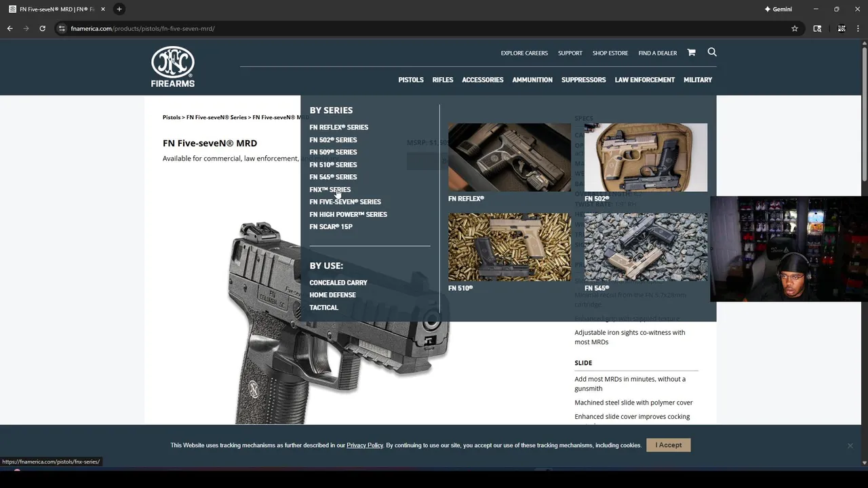Open the Rifles menu
The width and height of the screenshot is (868, 488).
pyautogui.click(x=443, y=80)
